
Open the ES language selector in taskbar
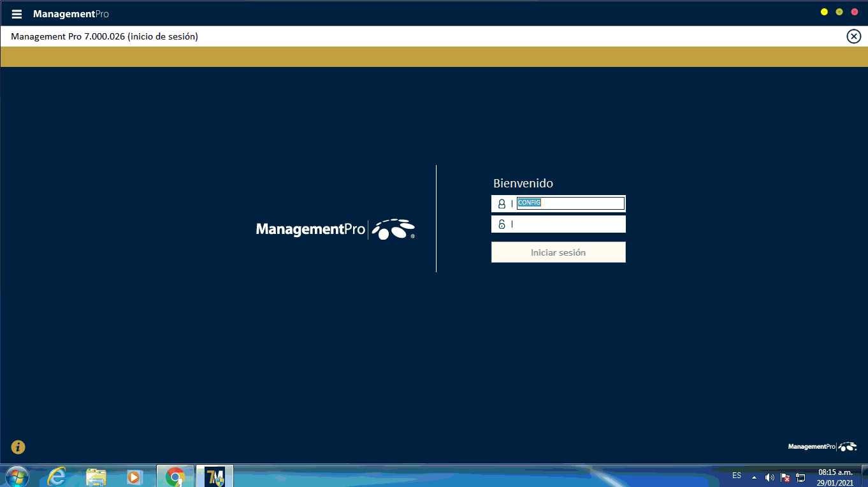(737, 476)
